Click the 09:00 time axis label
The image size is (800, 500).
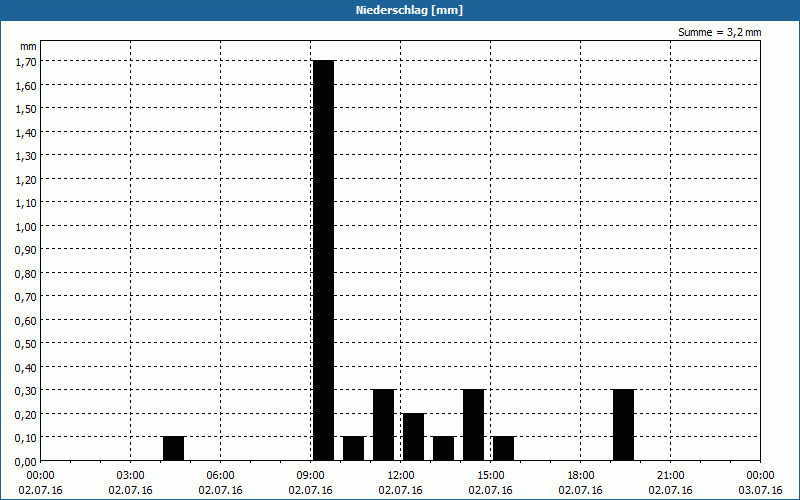click(310, 475)
